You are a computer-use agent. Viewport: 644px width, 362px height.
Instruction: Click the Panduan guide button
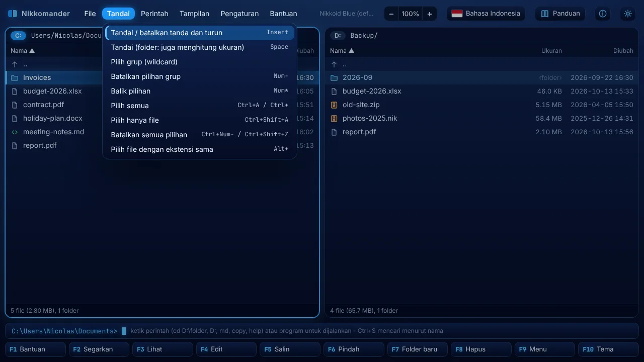[560, 14]
